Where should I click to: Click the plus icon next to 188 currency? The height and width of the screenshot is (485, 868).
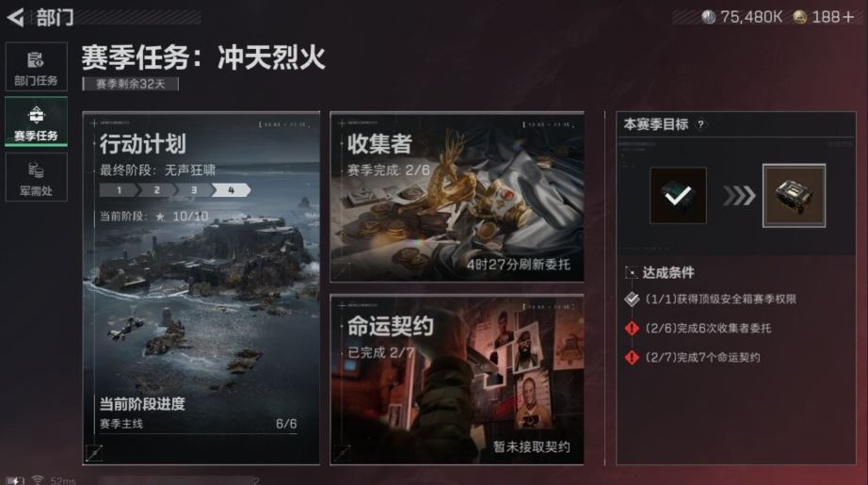pyautogui.click(x=848, y=17)
